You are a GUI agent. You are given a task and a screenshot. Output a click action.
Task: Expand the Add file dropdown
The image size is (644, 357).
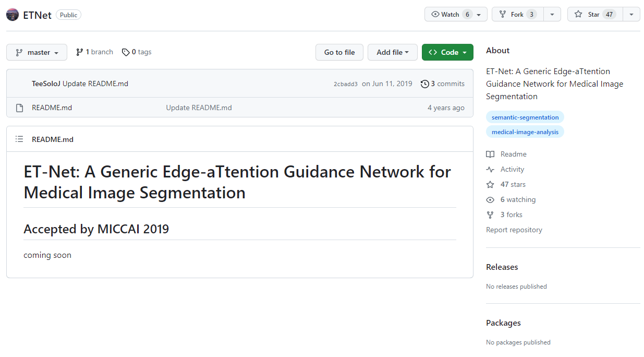coord(392,52)
